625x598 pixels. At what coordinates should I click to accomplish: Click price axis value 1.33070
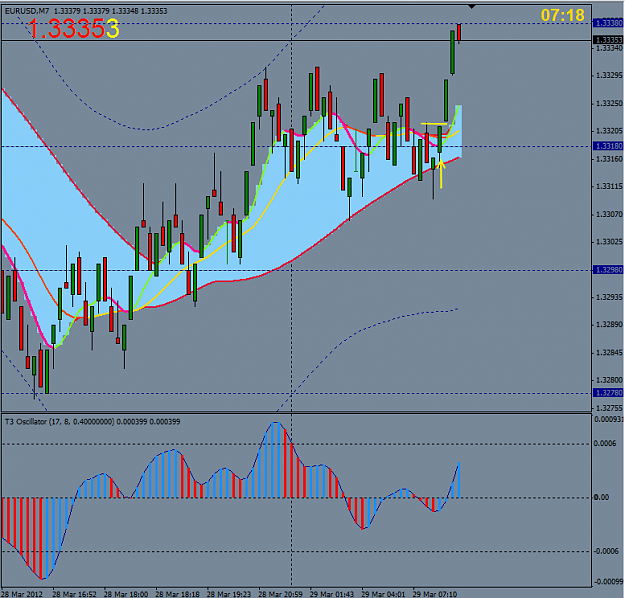609,214
